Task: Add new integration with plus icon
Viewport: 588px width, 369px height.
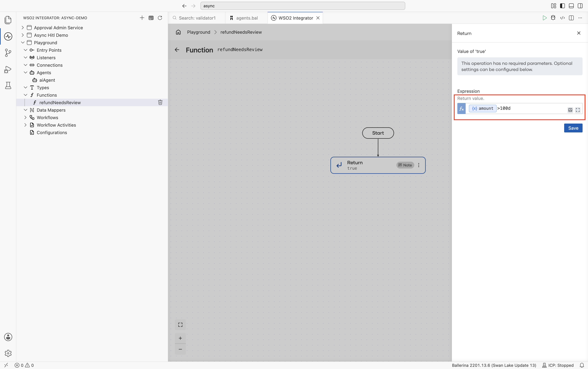Action: (x=142, y=18)
